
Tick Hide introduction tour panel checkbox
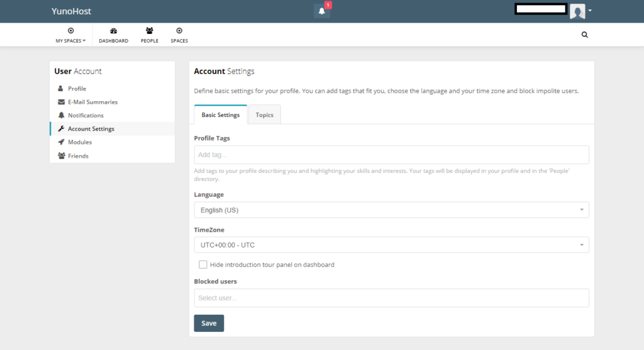coord(203,265)
